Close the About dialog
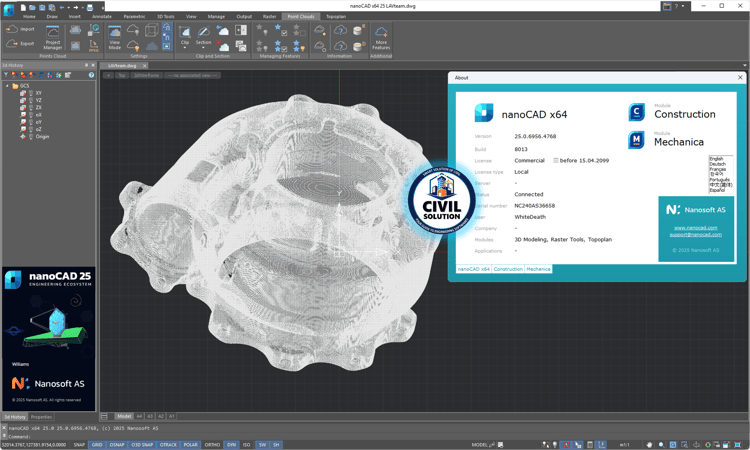This screenshot has width=750, height=450. coord(740,77)
